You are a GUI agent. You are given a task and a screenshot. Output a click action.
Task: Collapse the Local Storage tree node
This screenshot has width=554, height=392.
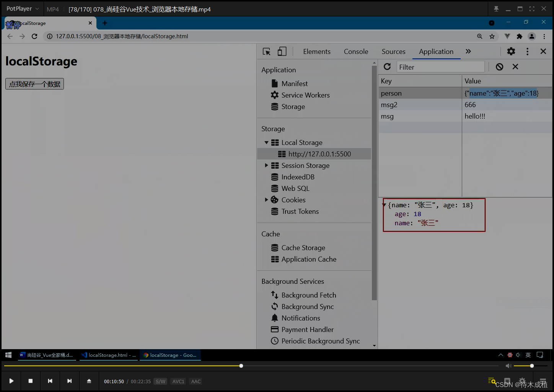tap(266, 143)
